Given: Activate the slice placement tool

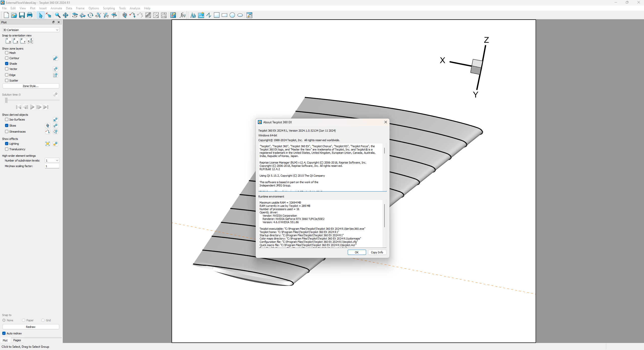Looking at the screenshot, I should click(124, 15).
